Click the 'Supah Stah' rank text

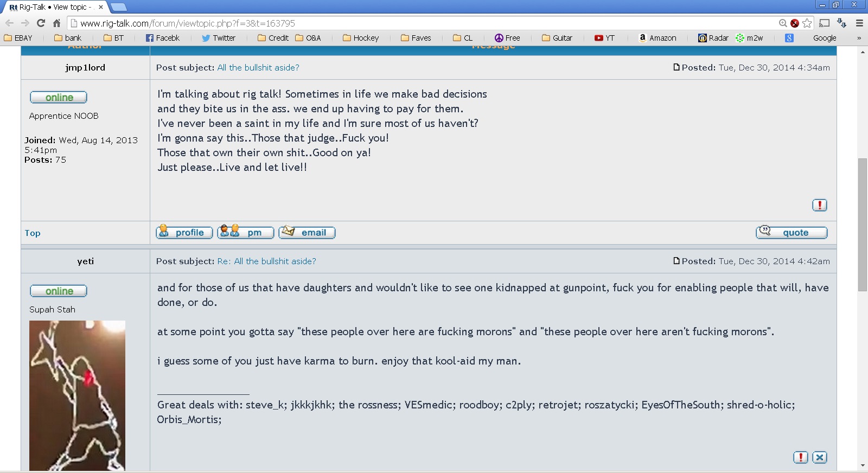click(x=53, y=310)
